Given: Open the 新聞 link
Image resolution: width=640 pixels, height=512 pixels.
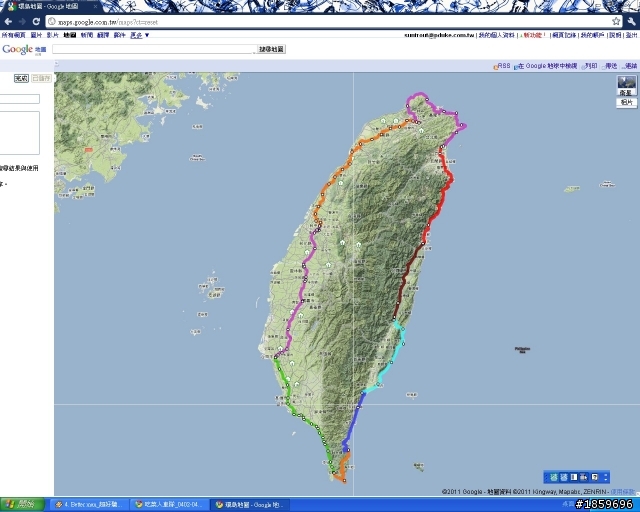Looking at the screenshot, I should click(x=87, y=35).
